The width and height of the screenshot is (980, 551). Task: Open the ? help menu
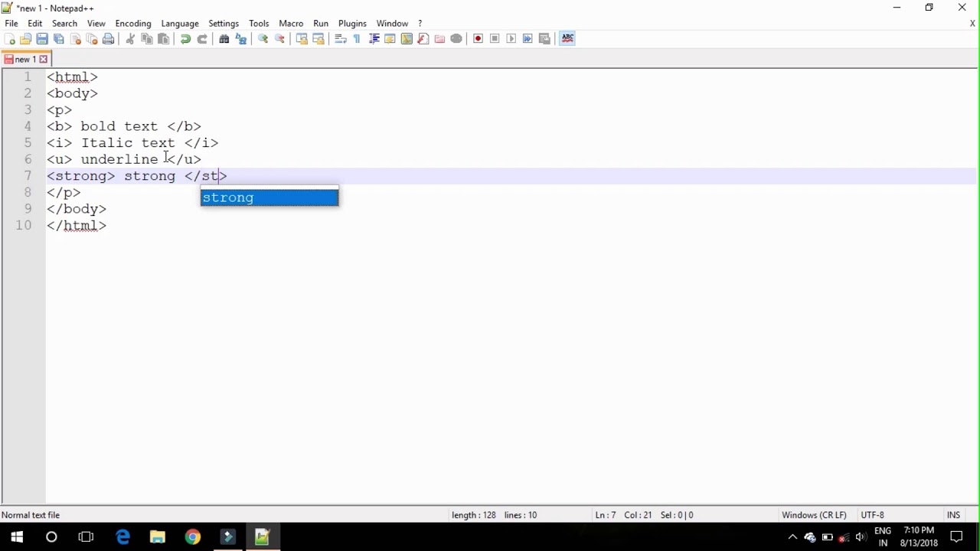[420, 23]
